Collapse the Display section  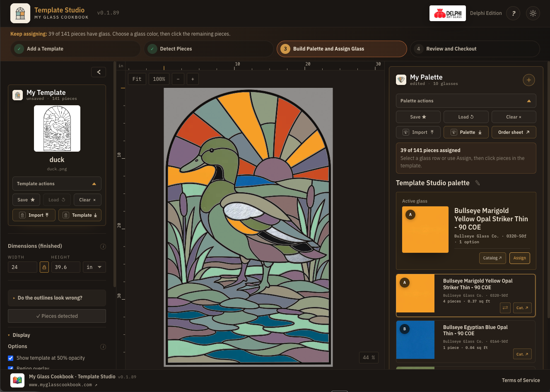(x=19, y=335)
